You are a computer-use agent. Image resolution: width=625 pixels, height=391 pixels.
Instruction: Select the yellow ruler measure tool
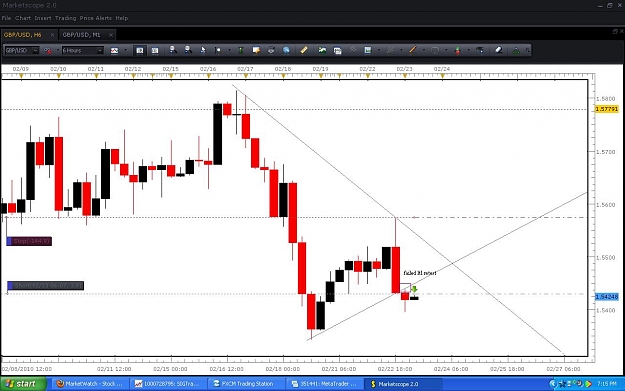point(304,50)
